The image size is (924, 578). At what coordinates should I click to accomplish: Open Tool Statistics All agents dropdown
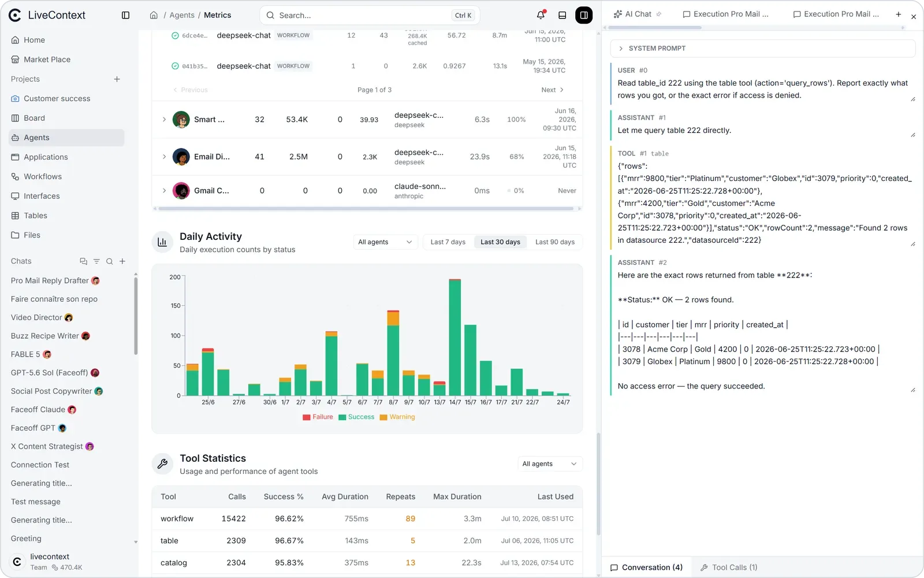550,464
